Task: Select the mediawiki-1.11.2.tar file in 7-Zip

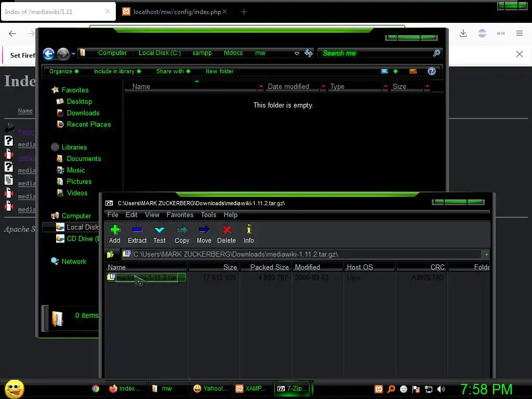Action: click(146, 277)
